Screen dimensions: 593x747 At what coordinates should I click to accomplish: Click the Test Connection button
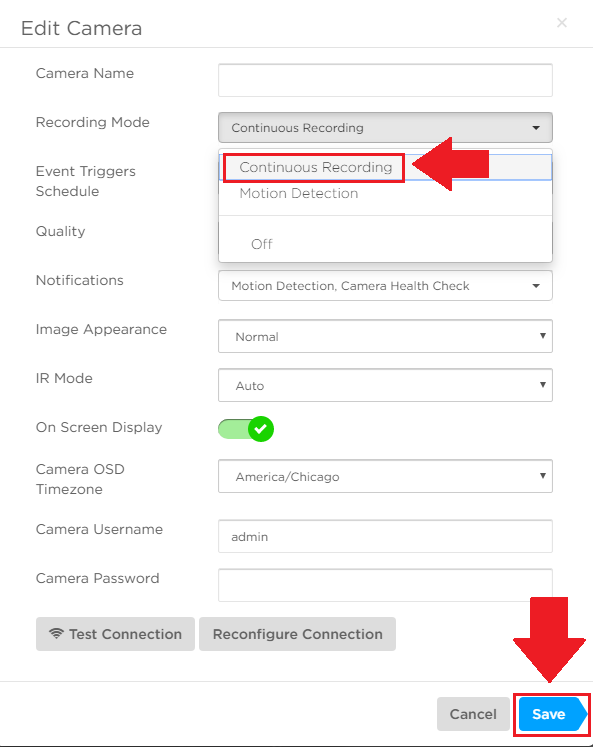tap(115, 634)
